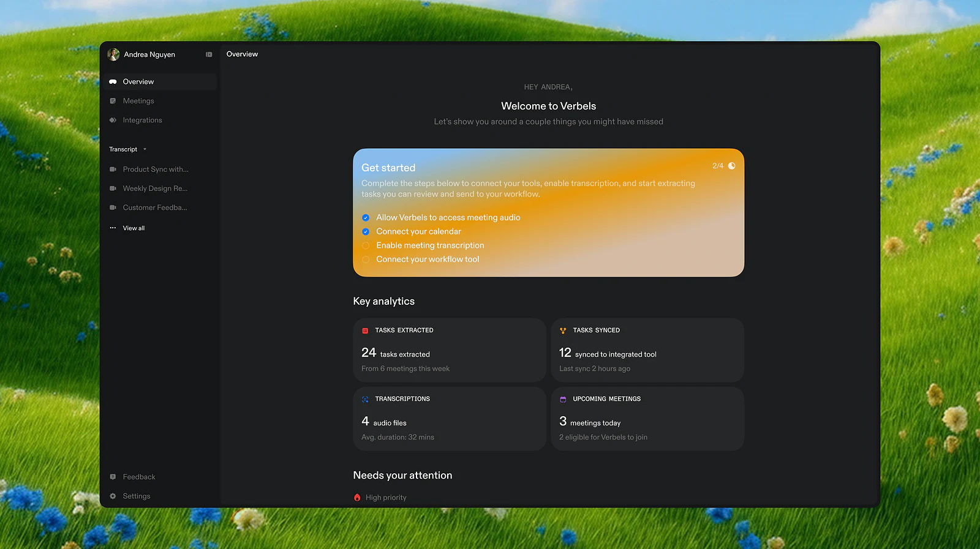This screenshot has width=980, height=549.
Task: Uncheck Allow Verbels to access meeting audio
Action: (x=366, y=218)
